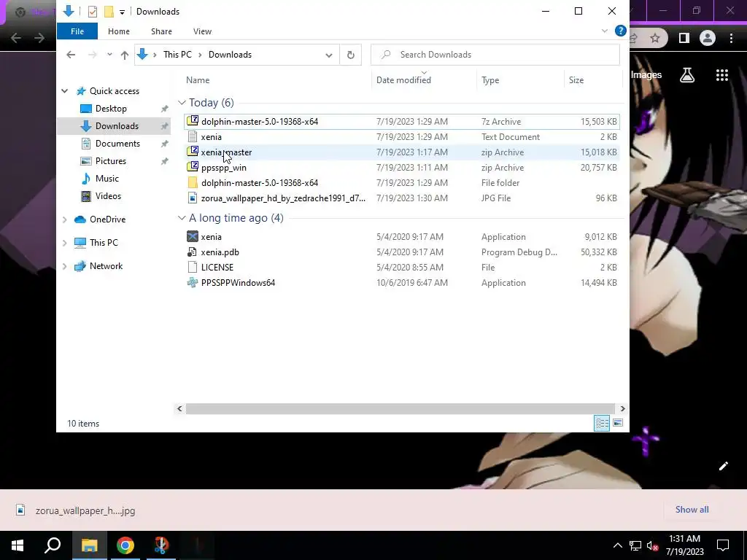Select xenia_master zip archive icon
Viewport: 747px width, 560px height.
193,152
